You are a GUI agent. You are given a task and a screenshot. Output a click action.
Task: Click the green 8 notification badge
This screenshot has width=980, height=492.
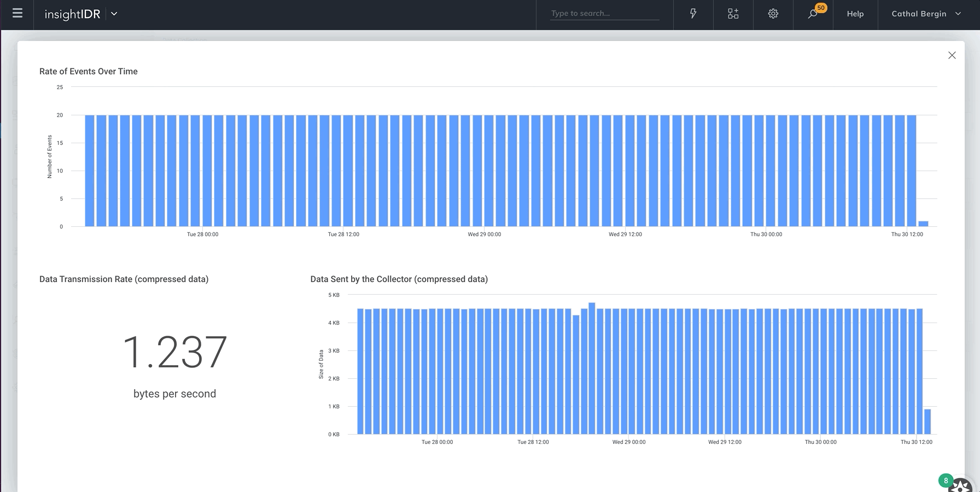(946, 481)
